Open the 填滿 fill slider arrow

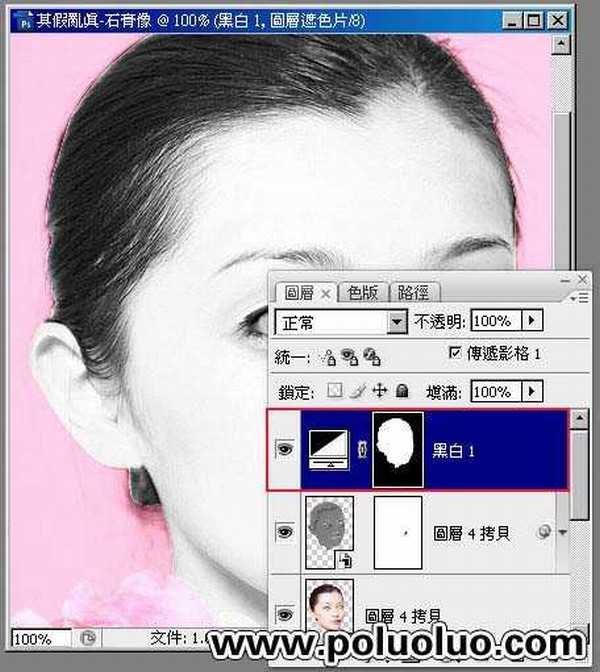pos(532,391)
